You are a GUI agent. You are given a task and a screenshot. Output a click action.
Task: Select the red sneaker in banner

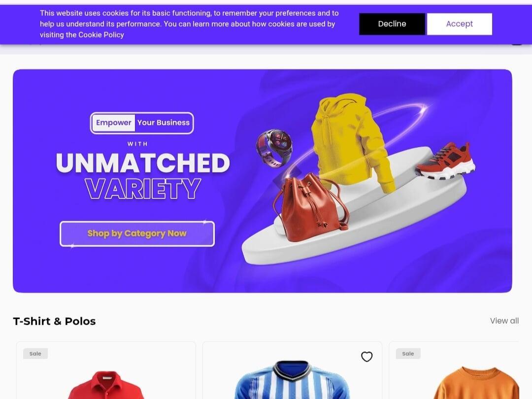click(x=445, y=161)
